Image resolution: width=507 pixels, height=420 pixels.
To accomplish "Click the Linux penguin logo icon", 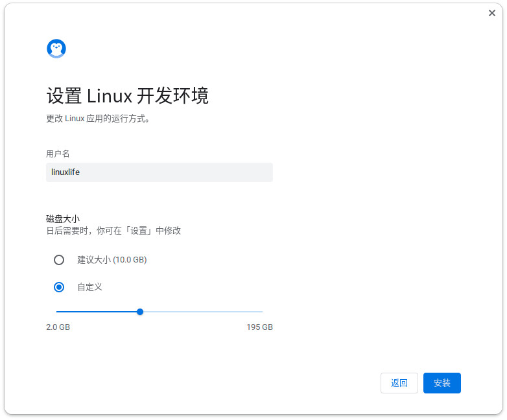I will click(56, 49).
